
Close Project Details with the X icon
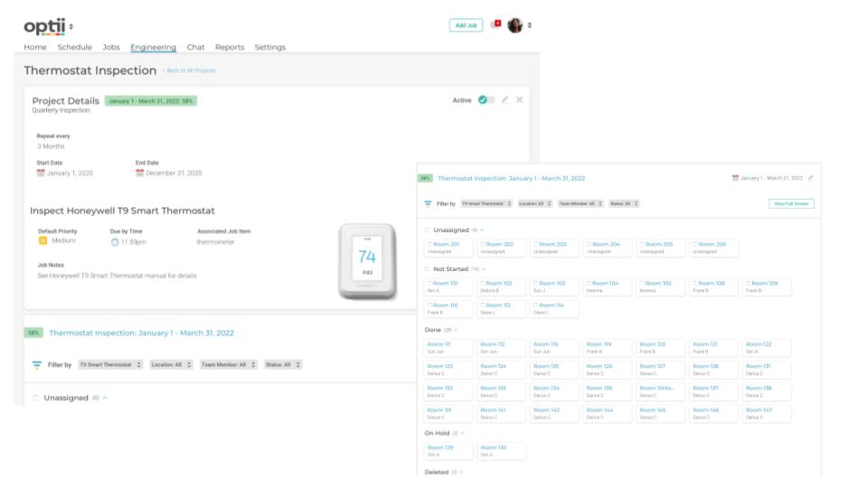click(519, 100)
